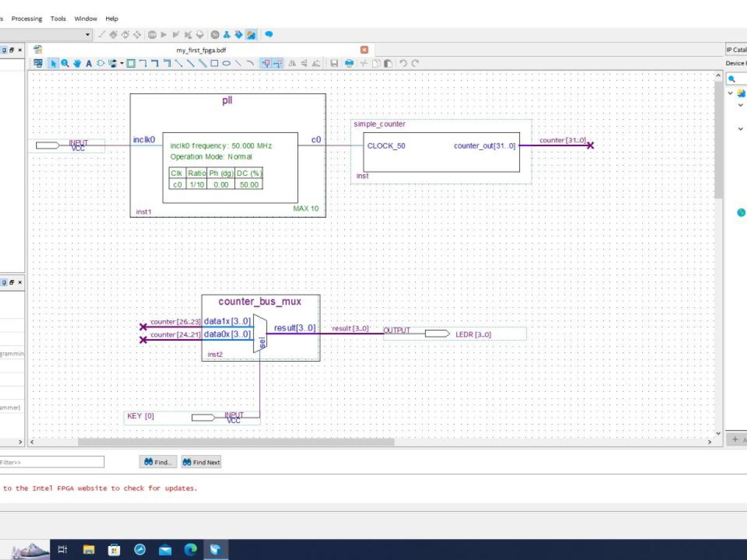Open Microsoft Store from the taskbar
This screenshot has height=560, width=747.
click(114, 550)
